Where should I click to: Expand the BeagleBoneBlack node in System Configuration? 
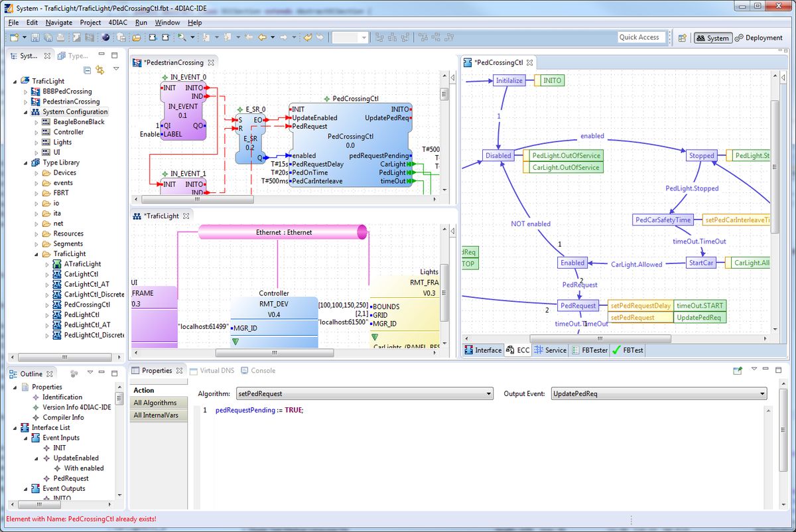(36, 122)
